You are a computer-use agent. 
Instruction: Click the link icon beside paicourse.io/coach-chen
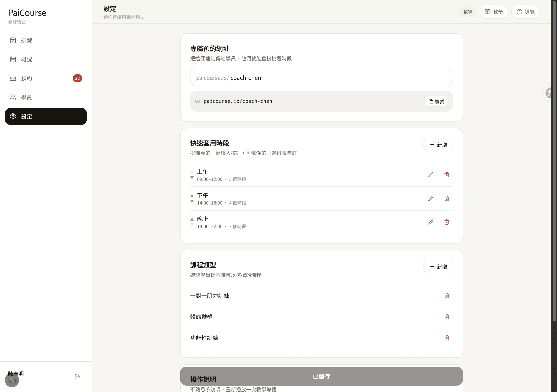(198, 101)
